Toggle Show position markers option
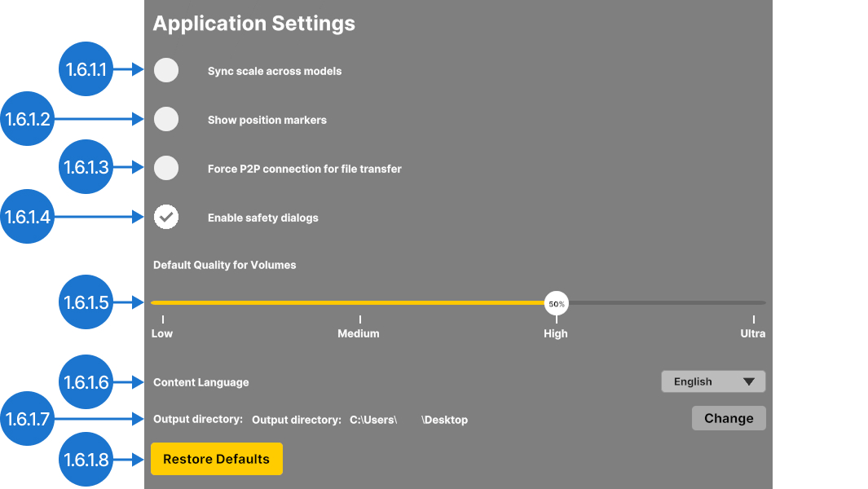 point(166,119)
